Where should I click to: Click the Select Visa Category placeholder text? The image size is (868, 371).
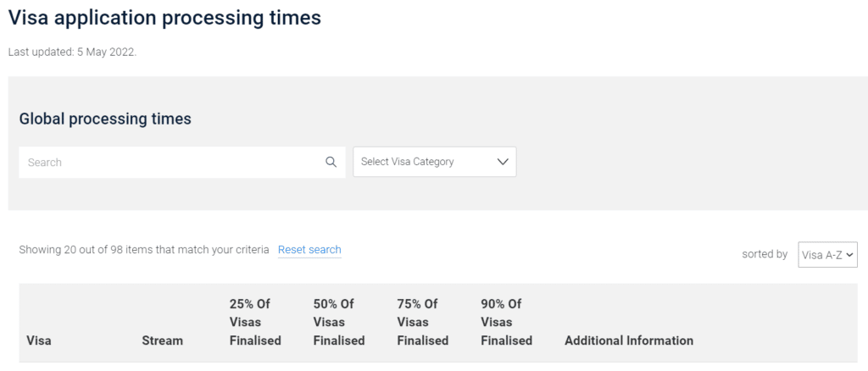pos(408,162)
